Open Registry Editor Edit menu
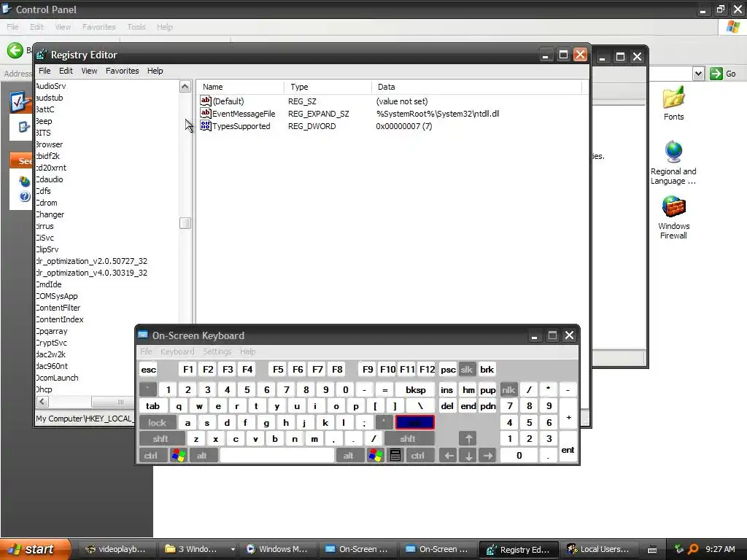The image size is (747, 560). pyautogui.click(x=66, y=71)
